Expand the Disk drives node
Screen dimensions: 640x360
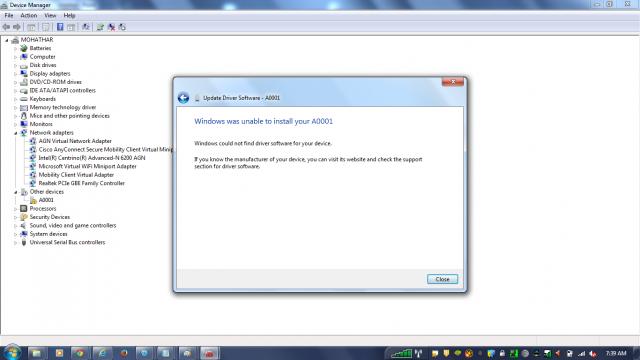16,65
